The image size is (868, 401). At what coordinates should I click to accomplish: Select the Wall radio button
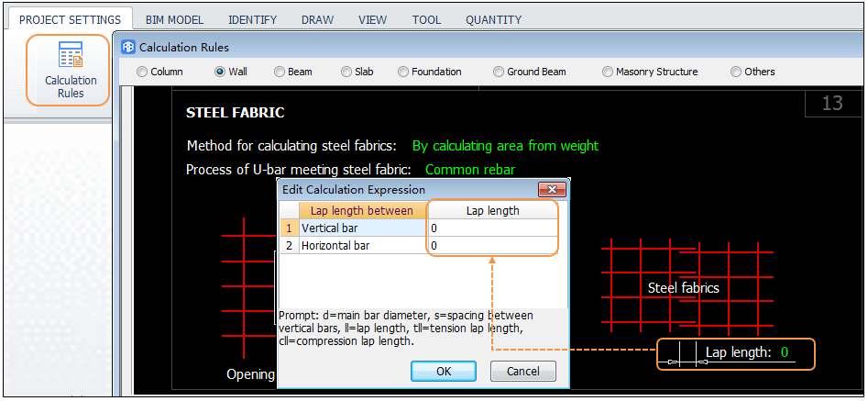pyautogui.click(x=220, y=72)
